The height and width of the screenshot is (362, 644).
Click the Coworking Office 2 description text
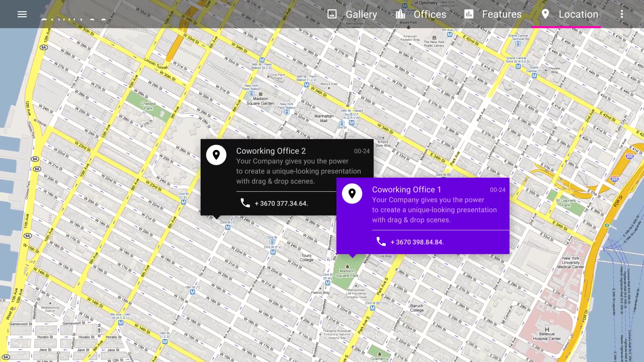click(299, 171)
